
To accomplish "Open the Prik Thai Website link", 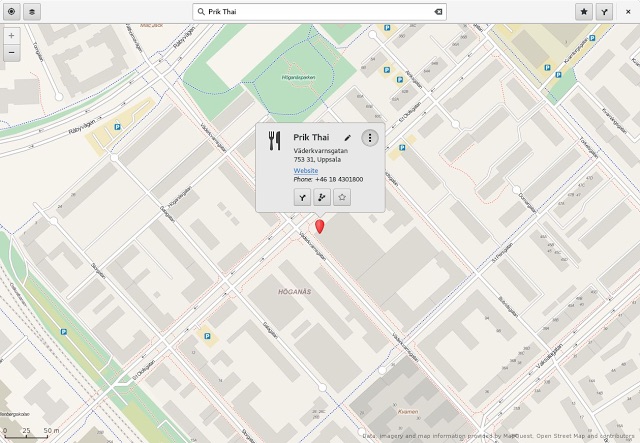I will coord(306,170).
